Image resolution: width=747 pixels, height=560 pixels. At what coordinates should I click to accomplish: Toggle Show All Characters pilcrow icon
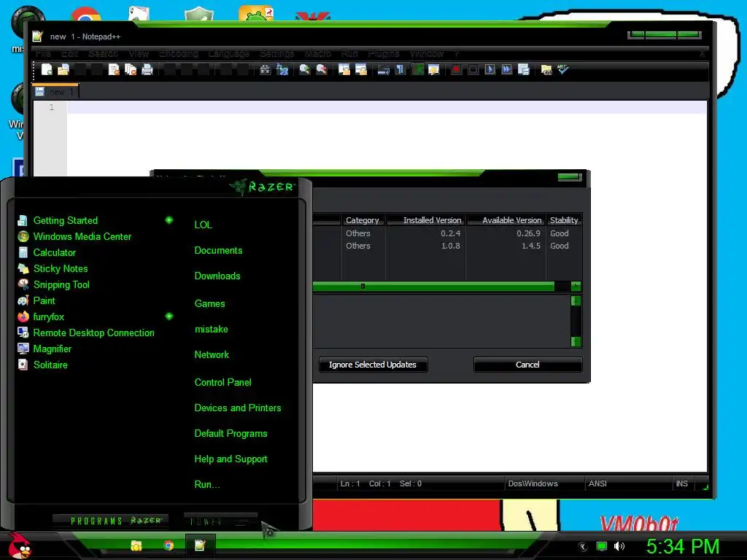click(400, 69)
